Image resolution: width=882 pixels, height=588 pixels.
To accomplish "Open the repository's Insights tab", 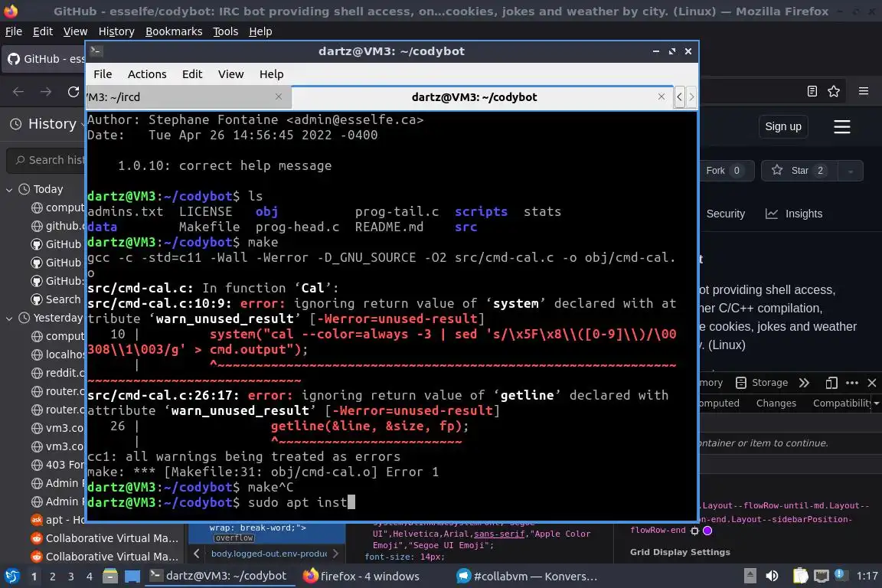I will [794, 214].
